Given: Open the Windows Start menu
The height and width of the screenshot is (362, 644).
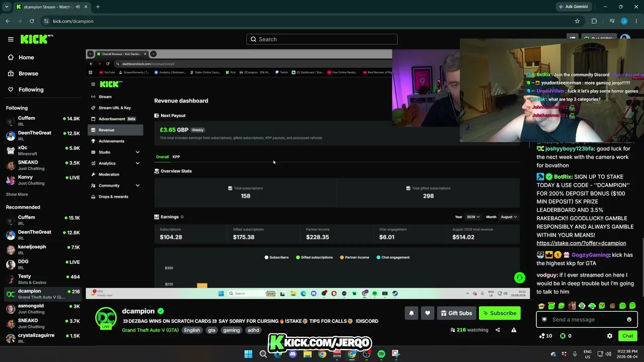Looking at the screenshot, I should pos(248,354).
